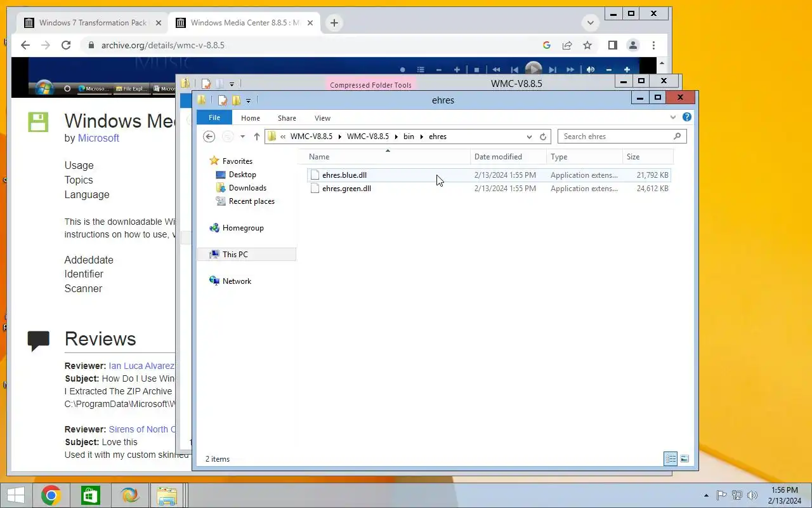Screen dimensions: 812x508
Task: Click the volume speaker tray icon
Action: pos(752,495)
